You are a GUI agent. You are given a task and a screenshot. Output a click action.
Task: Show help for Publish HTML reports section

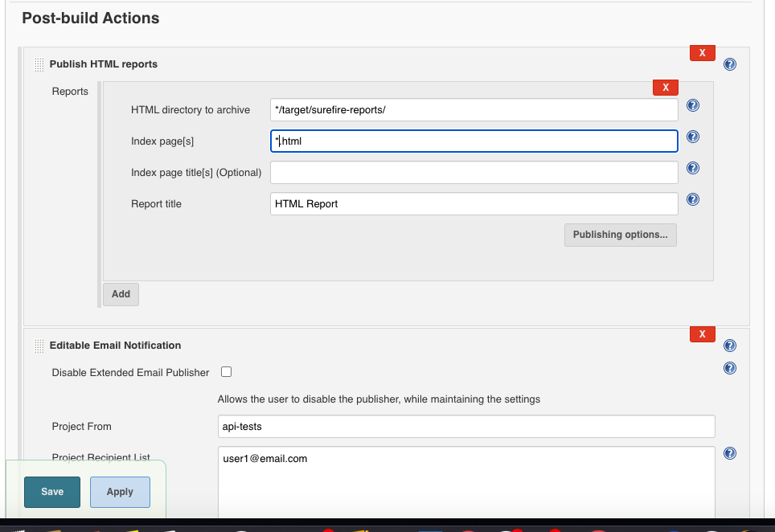[x=729, y=64]
